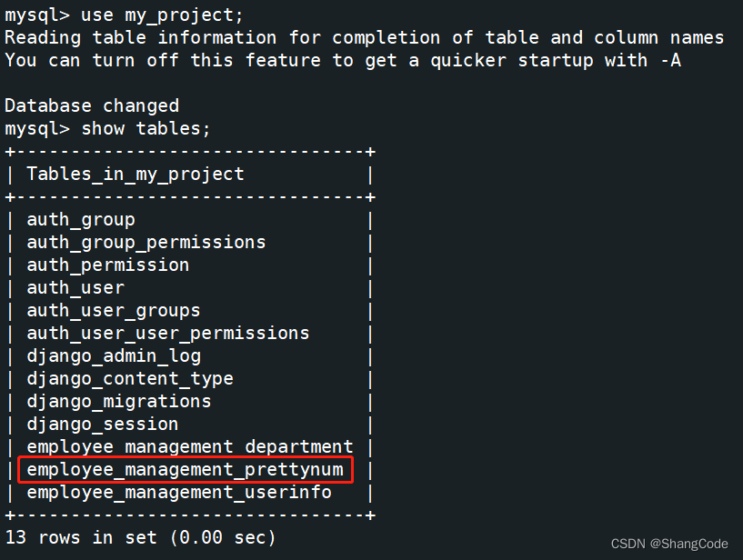The width and height of the screenshot is (743, 560).
Task: Select the Tables_in_my_project header text
Action: [135, 175]
